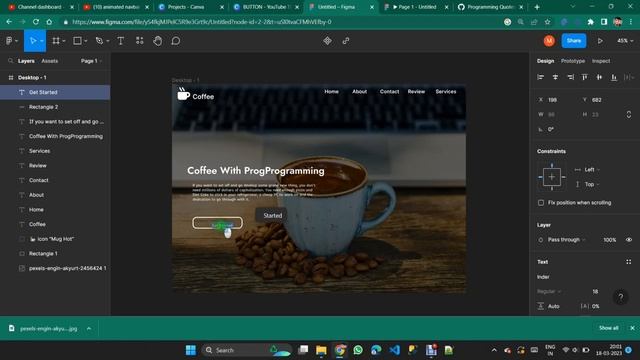Switch to the Layers tab

point(26,61)
